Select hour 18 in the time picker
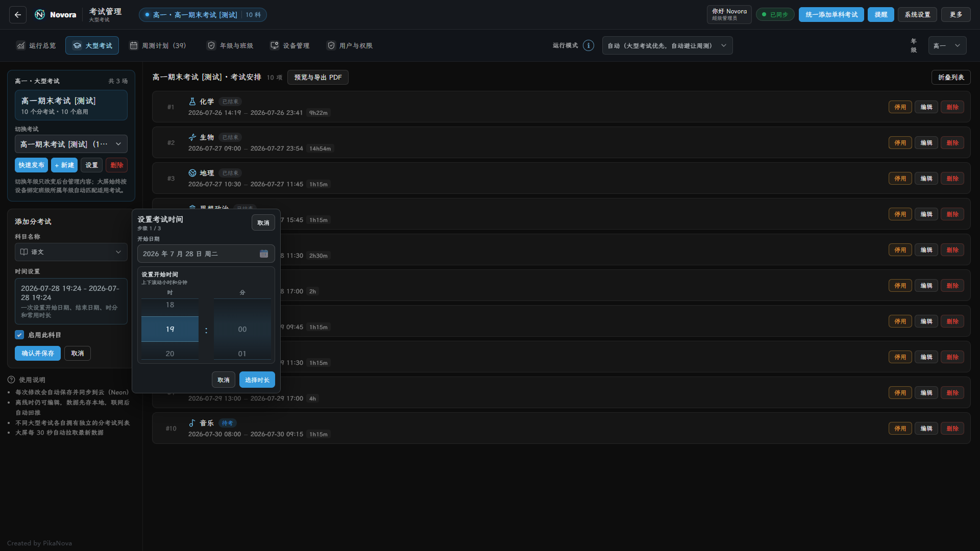This screenshot has width=980, height=551. coord(170,305)
